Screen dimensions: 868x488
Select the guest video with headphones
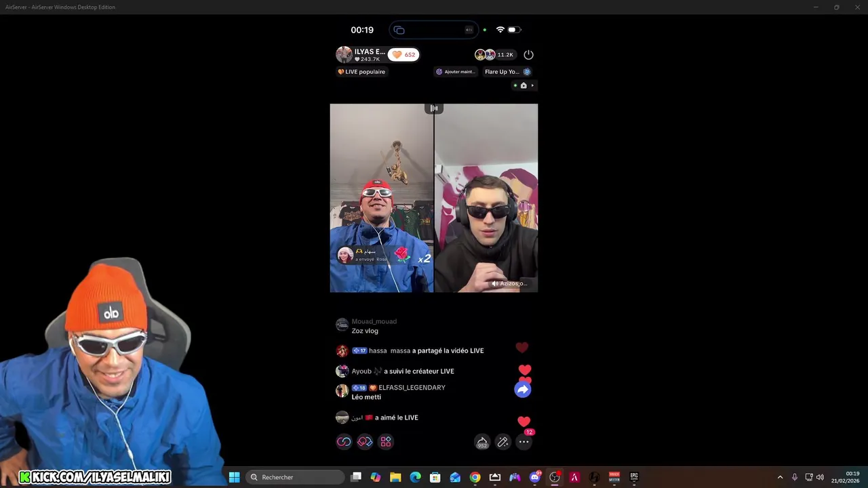click(486, 198)
